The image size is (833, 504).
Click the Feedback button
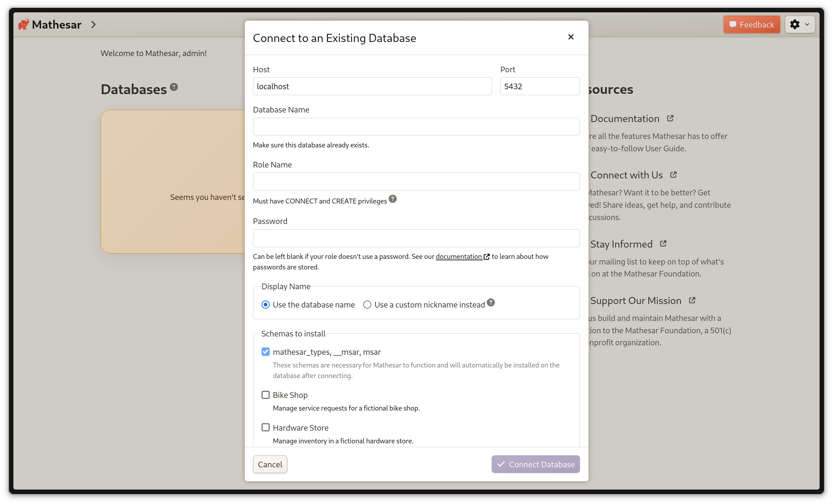click(x=751, y=25)
